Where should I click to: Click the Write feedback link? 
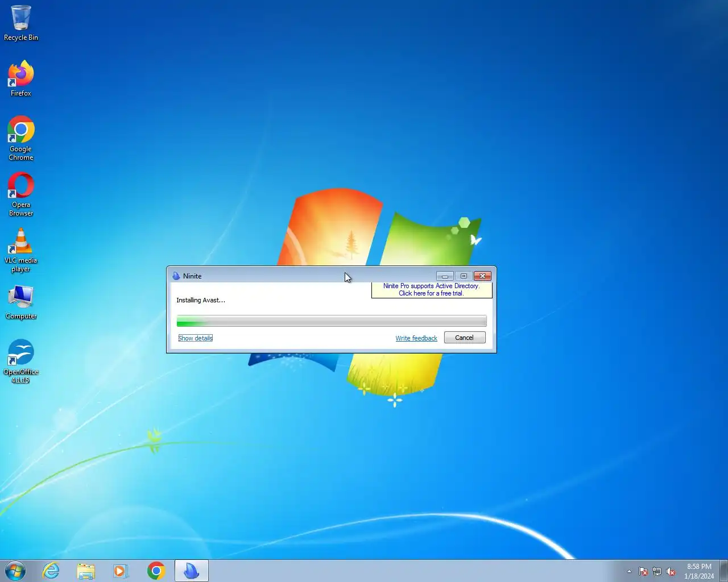[416, 338]
